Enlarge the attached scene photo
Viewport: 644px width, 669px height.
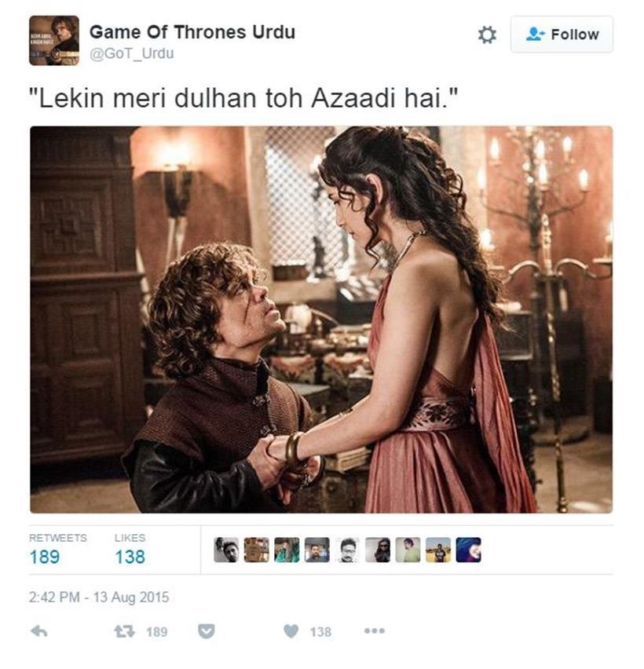tap(321, 320)
